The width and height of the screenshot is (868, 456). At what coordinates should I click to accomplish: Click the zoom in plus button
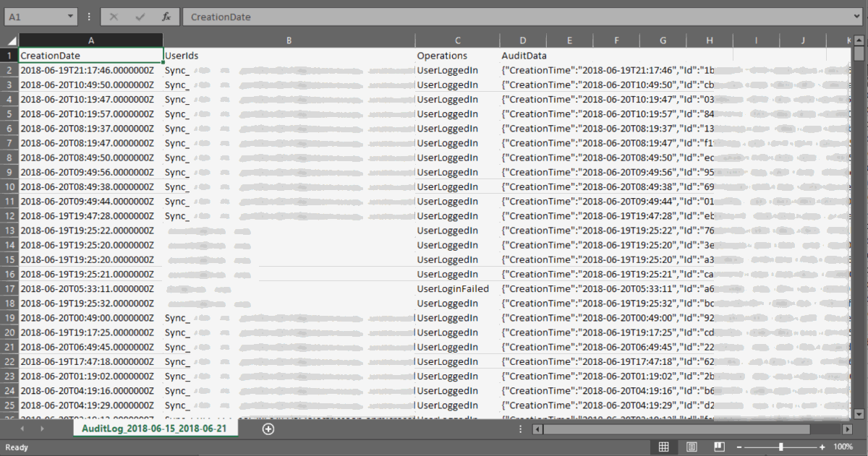click(x=822, y=447)
